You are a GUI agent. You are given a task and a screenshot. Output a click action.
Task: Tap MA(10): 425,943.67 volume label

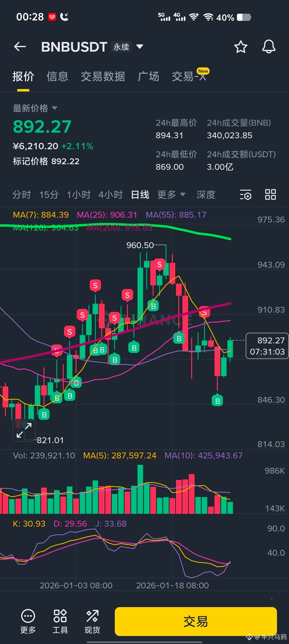203,455
